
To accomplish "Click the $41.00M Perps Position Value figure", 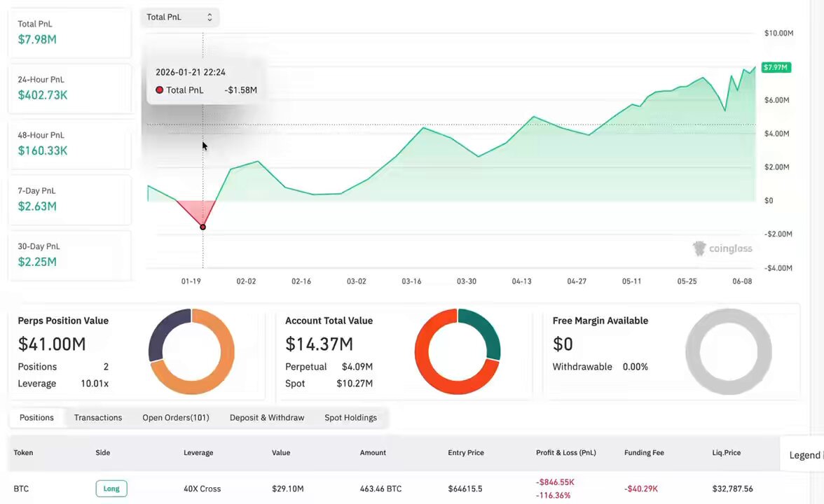I will [x=52, y=344].
